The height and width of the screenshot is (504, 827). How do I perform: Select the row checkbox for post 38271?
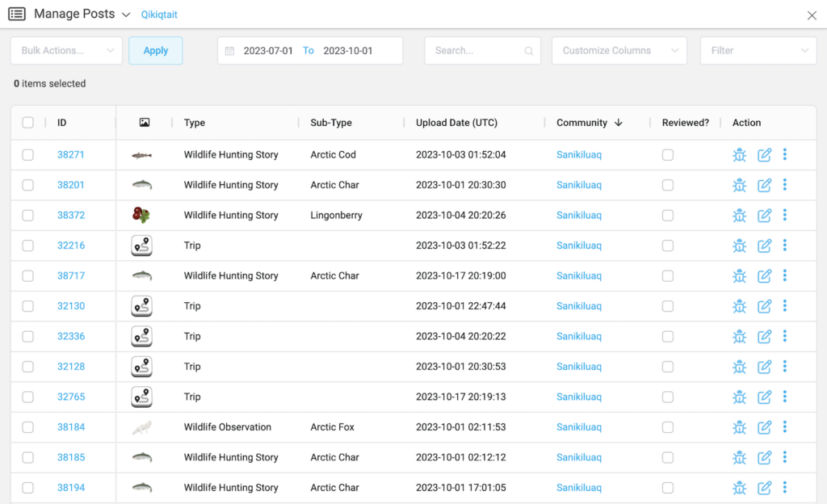(x=28, y=155)
